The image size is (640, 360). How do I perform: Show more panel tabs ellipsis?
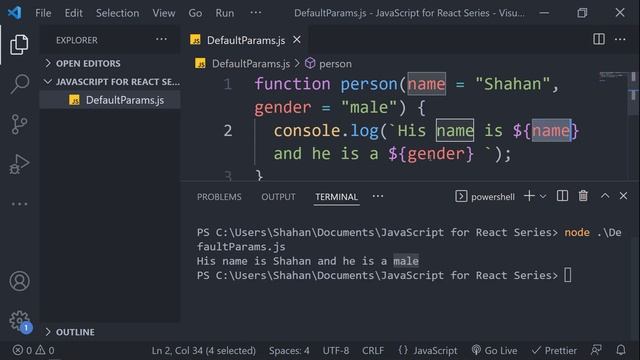click(378, 196)
